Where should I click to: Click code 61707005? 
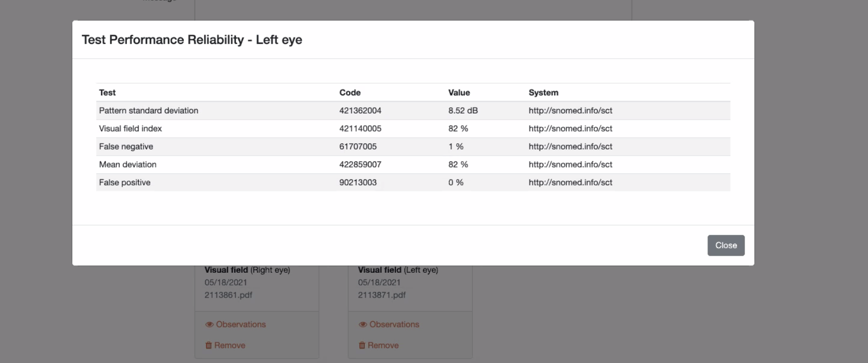[x=358, y=146]
